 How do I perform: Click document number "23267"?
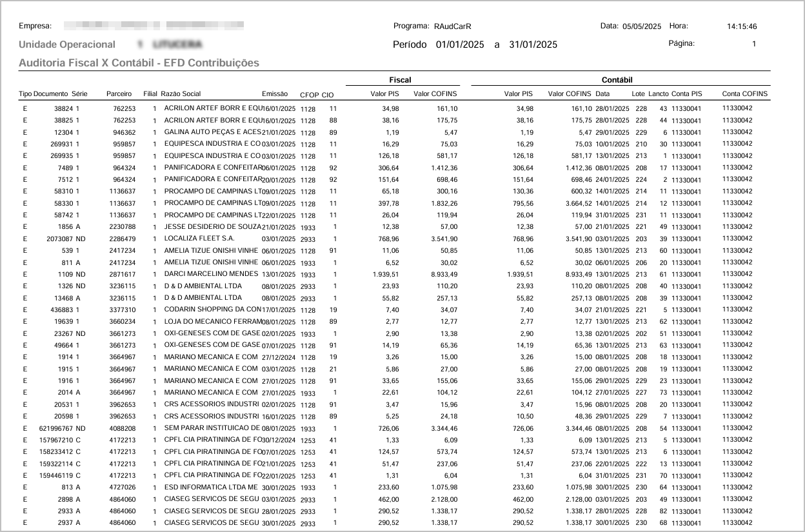(65, 333)
